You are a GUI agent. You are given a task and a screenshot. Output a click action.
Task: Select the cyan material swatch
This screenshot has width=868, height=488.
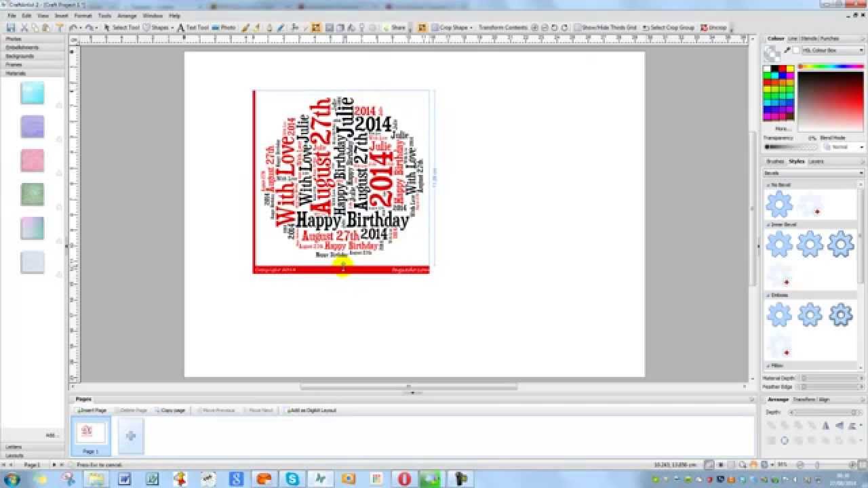[33, 93]
